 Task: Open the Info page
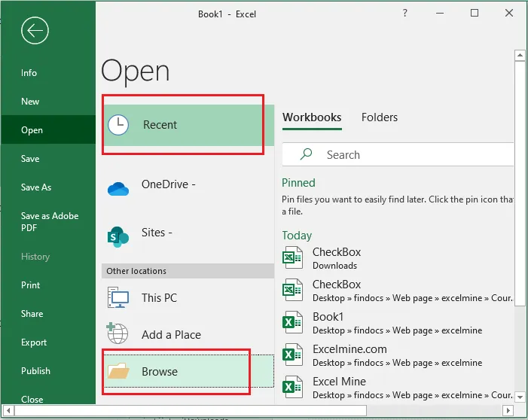pyautogui.click(x=48, y=73)
